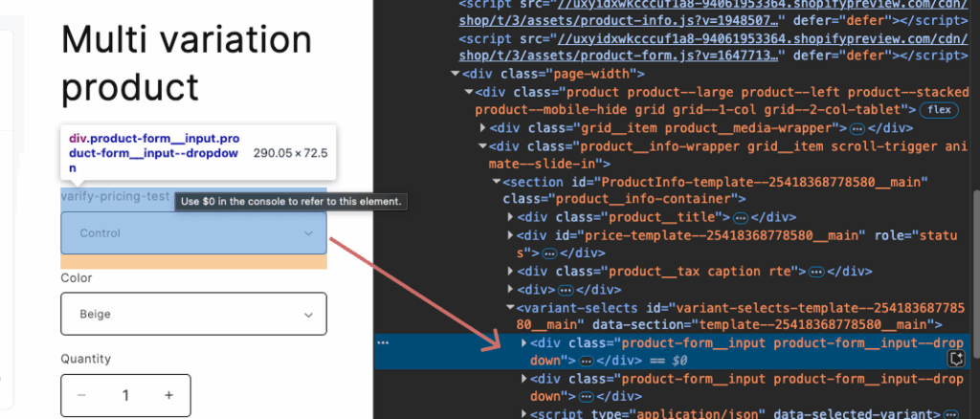Image resolution: width=980 pixels, height=419 pixels.
Task: Expand the highlighted product-form__input div node
Action: click(x=523, y=342)
